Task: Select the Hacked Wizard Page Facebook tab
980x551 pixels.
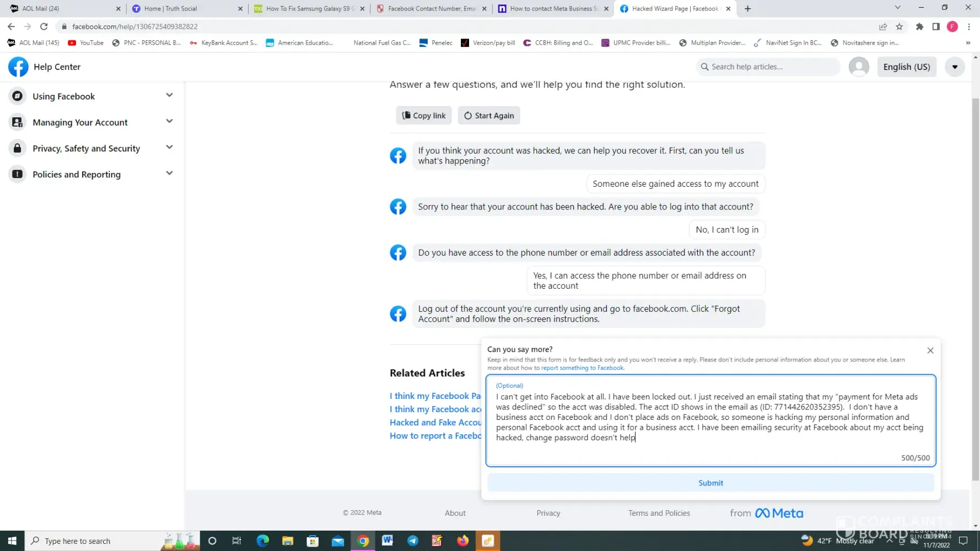Action: (x=675, y=9)
